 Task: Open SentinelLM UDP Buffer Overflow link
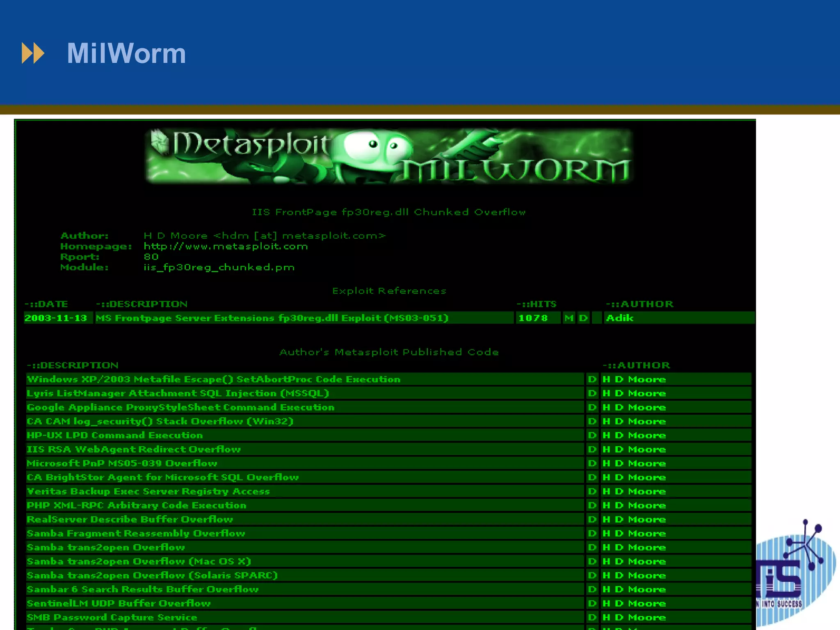click(119, 603)
